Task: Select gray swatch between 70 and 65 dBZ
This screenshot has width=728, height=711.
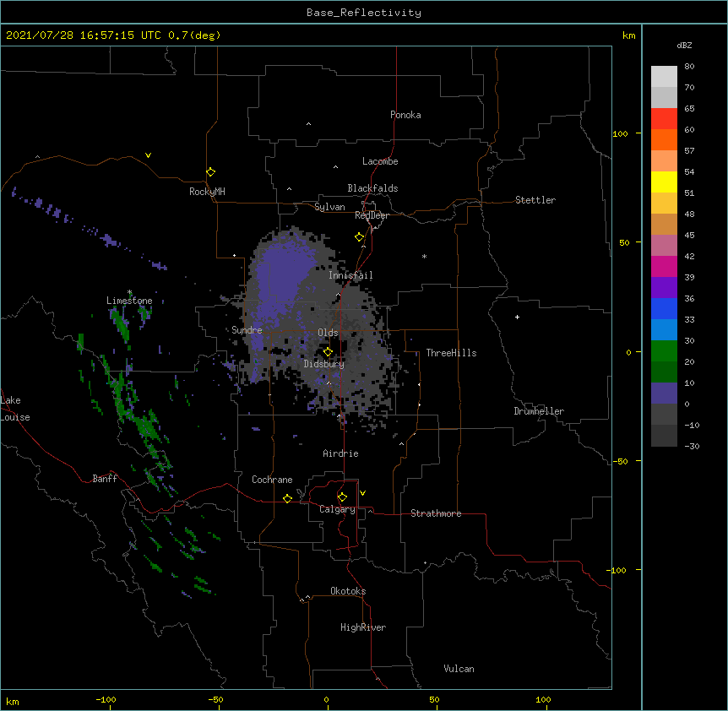Action: [x=664, y=97]
